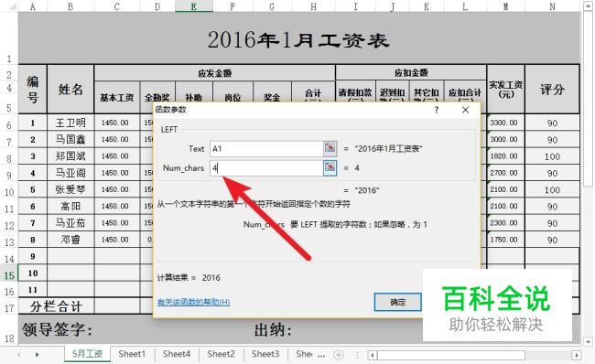Click the 基本工资 header cell

pyautogui.click(x=117, y=98)
